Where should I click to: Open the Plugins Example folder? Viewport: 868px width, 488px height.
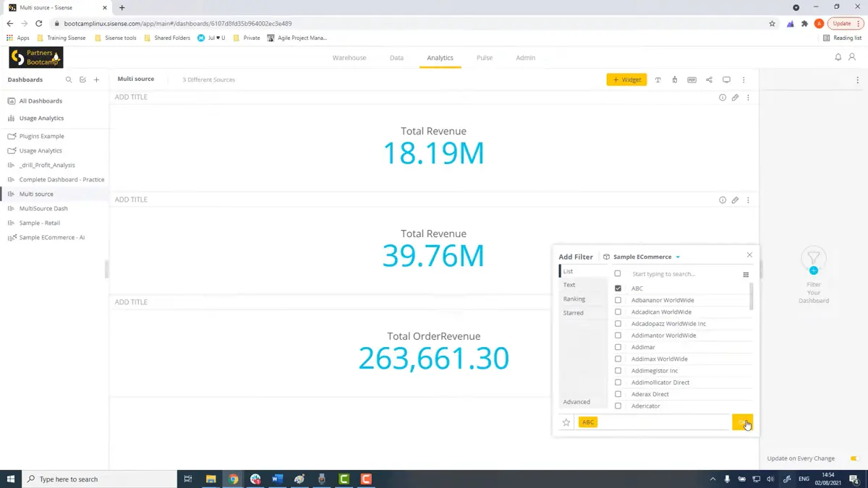(x=41, y=136)
